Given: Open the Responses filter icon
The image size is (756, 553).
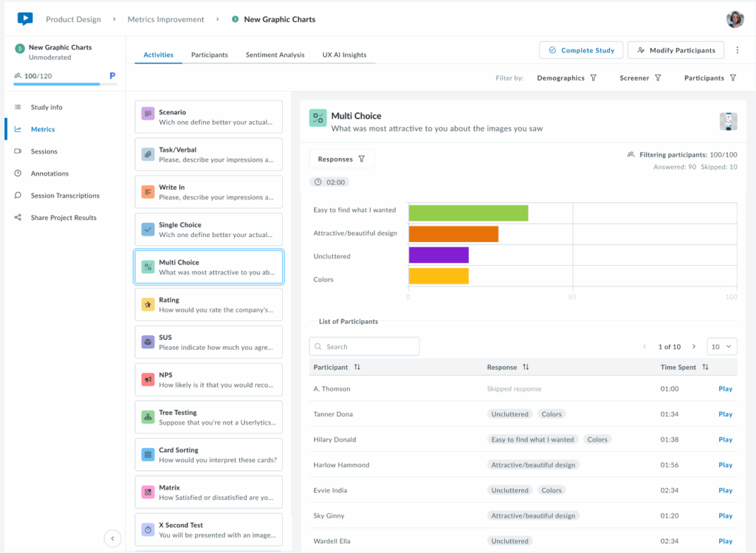Looking at the screenshot, I should coord(362,158).
